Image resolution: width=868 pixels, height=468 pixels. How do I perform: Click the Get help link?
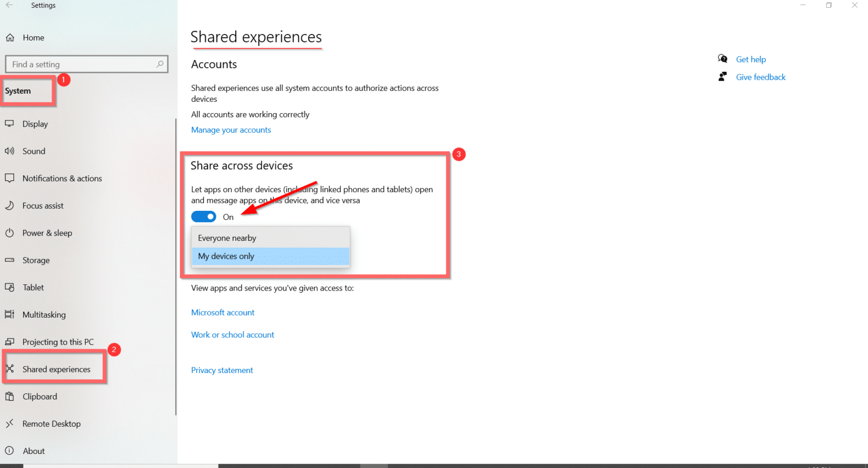tap(751, 59)
